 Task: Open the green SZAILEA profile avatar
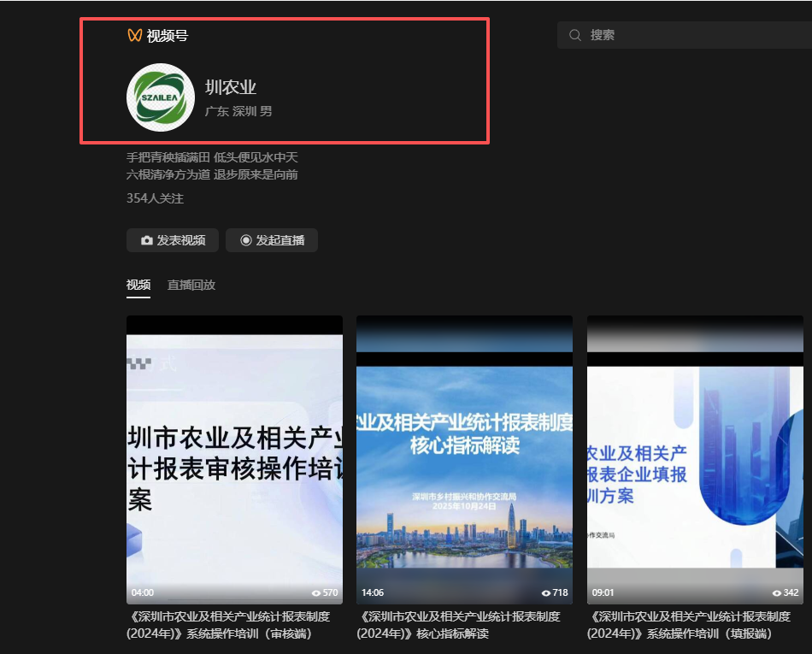point(161,97)
